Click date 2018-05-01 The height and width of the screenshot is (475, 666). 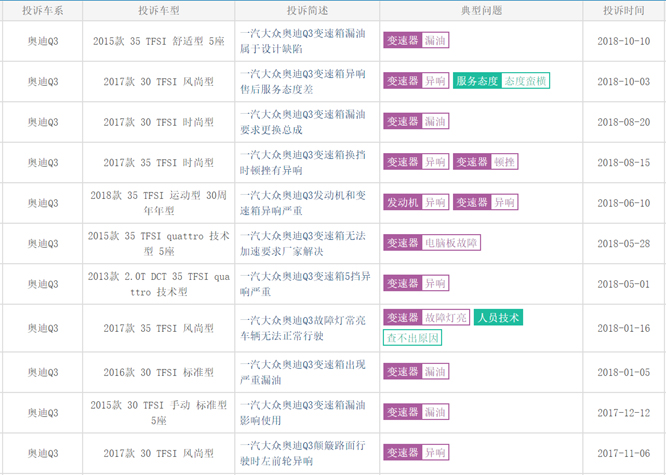624,284
